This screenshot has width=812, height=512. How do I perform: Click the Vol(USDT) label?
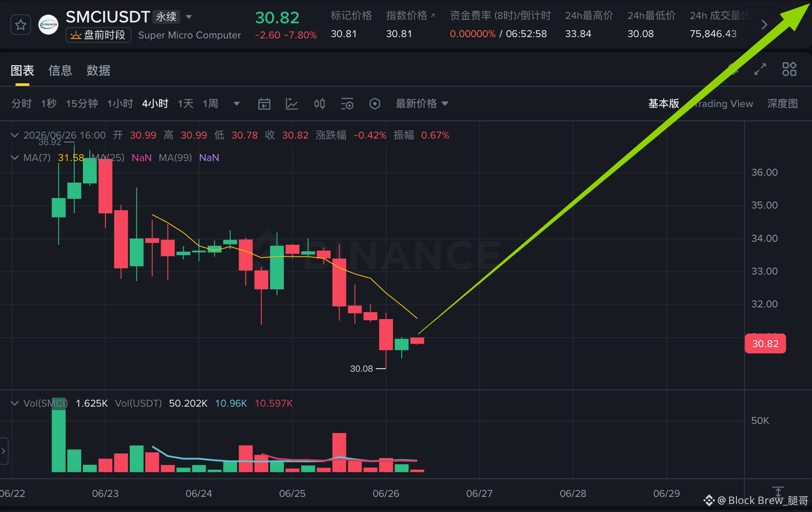pyautogui.click(x=138, y=403)
